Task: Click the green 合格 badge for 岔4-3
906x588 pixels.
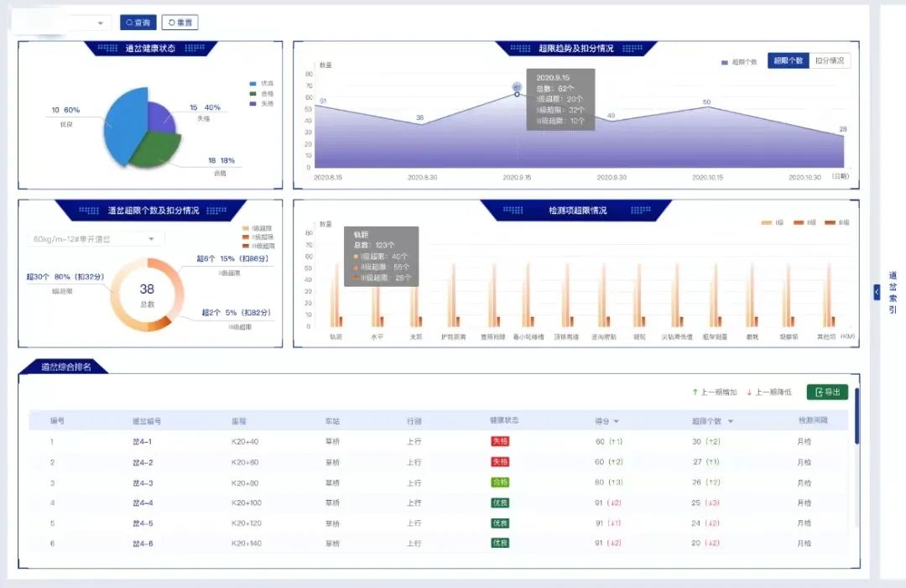Action: [x=500, y=482]
